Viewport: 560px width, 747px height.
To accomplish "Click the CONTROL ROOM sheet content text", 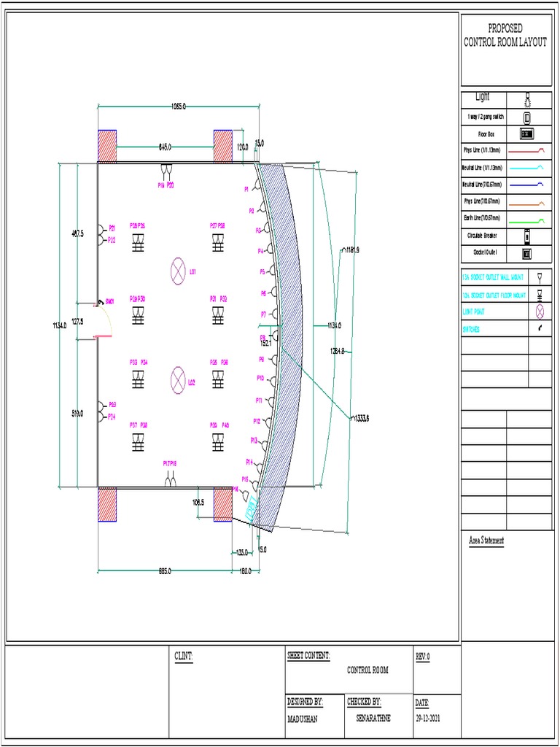I will coord(367,670).
